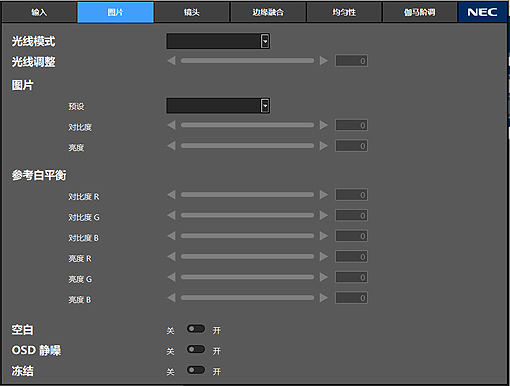Increase 亮度 B with right arrow
This screenshot has width=510, height=386.
[324, 298]
